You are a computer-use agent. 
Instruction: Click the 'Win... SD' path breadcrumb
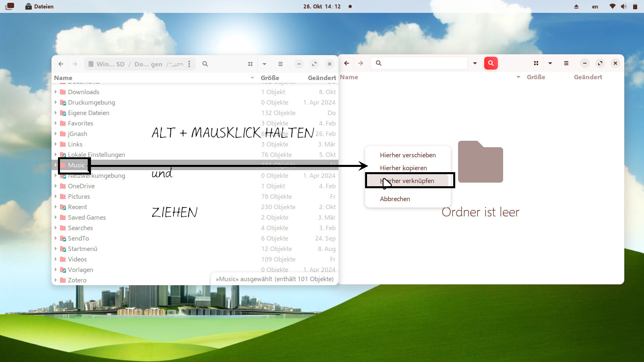click(107, 64)
